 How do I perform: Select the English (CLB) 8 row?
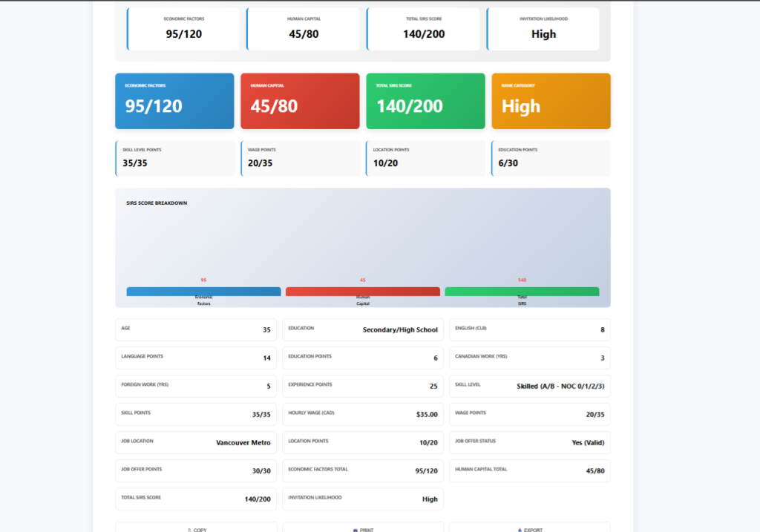point(530,329)
